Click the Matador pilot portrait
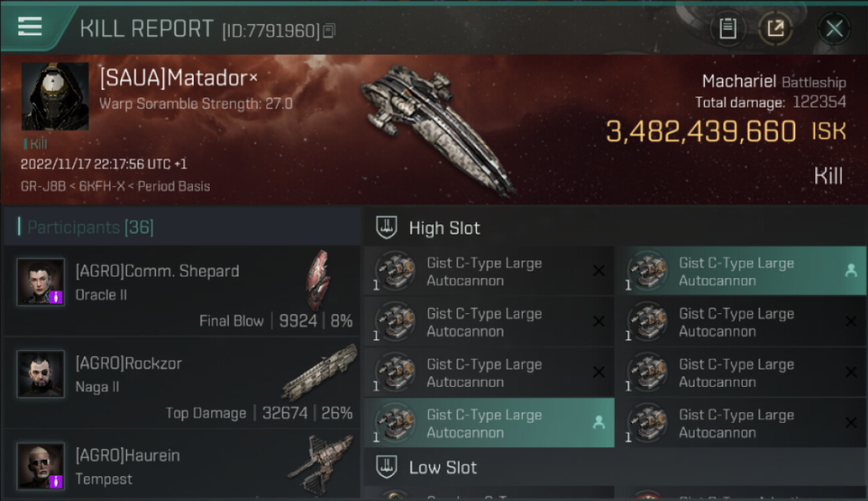The height and width of the screenshot is (501, 868). click(55, 96)
